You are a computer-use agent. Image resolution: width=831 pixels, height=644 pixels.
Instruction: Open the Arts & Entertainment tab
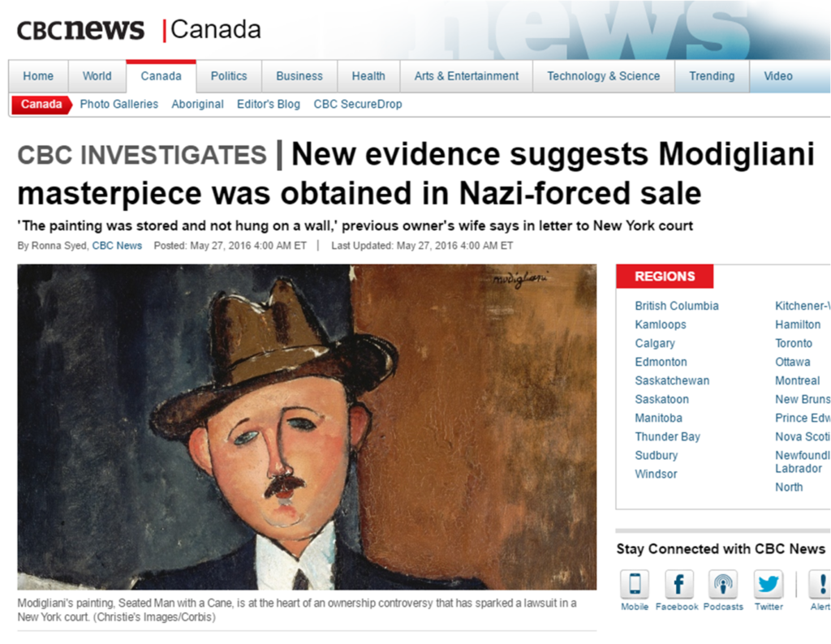point(467,76)
